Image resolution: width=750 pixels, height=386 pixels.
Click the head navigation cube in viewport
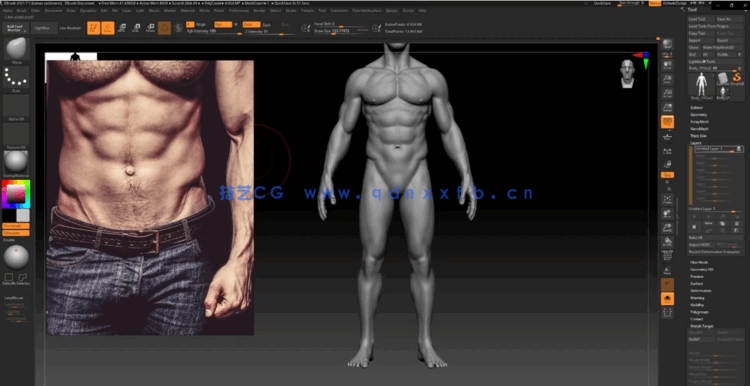click(628, 74)
